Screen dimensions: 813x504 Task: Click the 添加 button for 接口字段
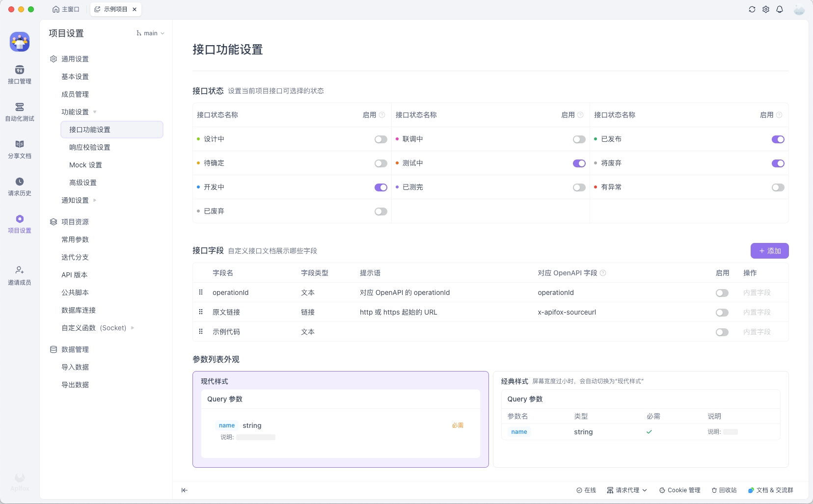pos(769,251)
